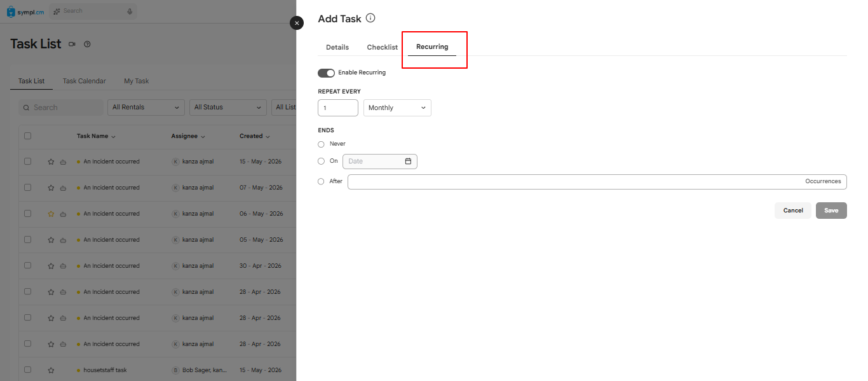Click kanza ajmal on 07 - May - 2026 row

tap(198, 188)
